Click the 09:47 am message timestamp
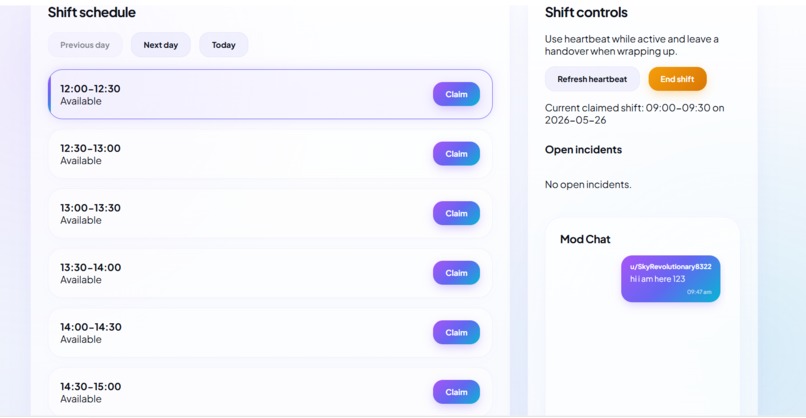The height and width of the screenshot is (418, 806). point(699,292)
